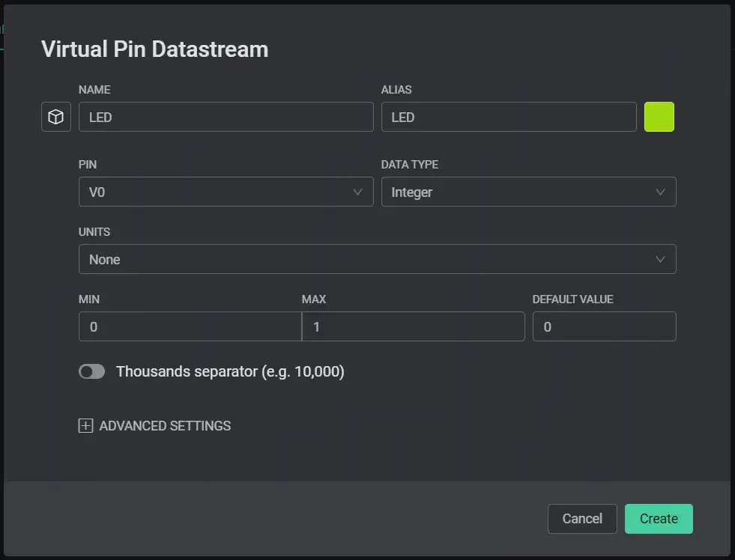Click the cube datastream icon button
735x560 pixels.
pos(55,117)
